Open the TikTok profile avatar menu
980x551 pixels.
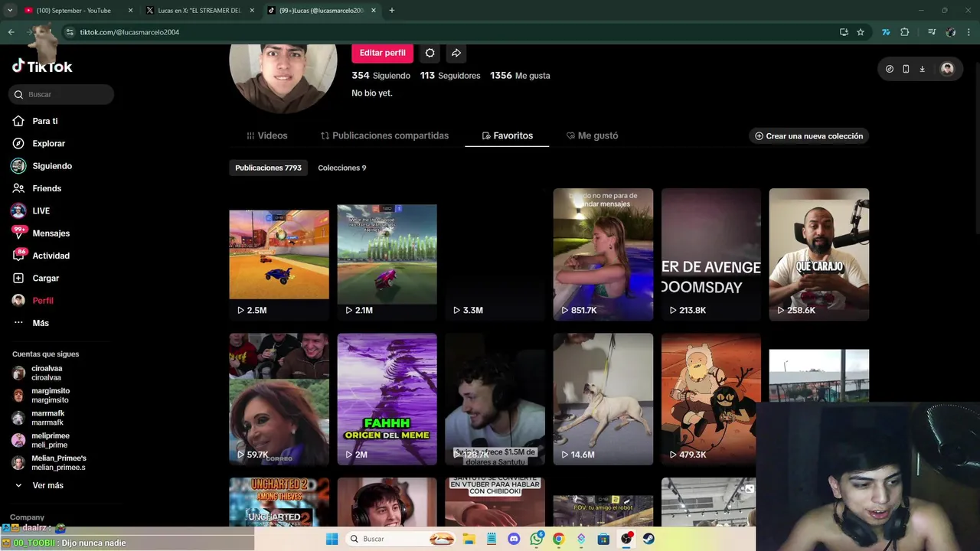coord(947,69)
